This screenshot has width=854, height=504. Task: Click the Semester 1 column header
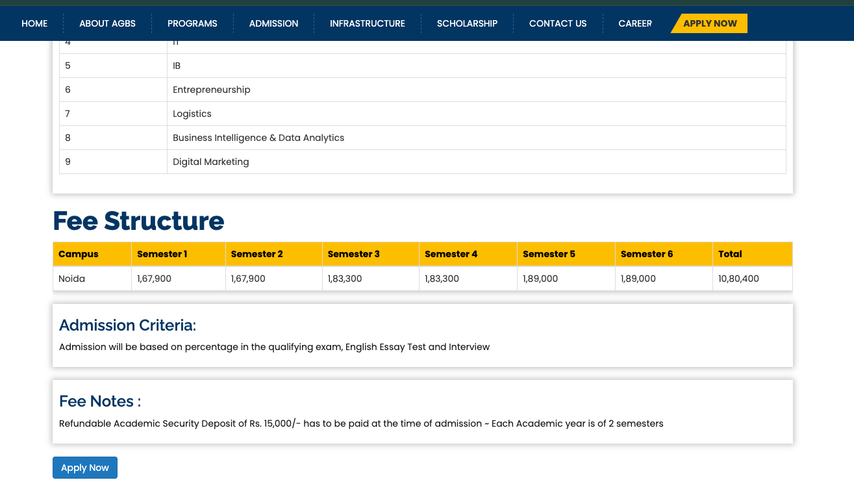162,254
